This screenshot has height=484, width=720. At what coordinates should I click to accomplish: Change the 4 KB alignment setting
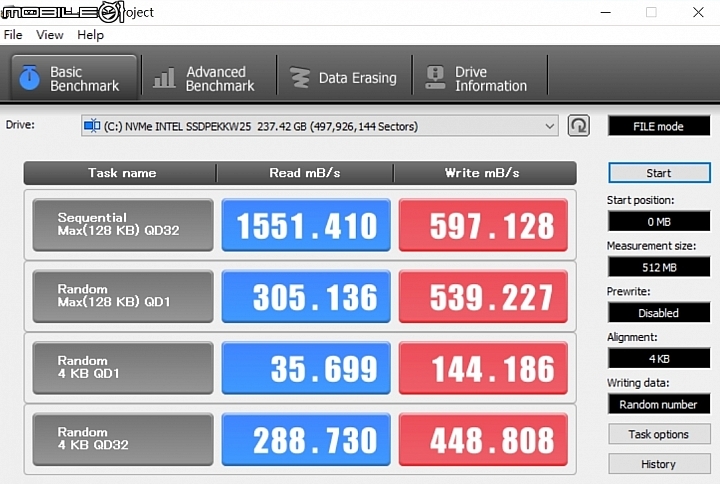click(x=659, y=359)
